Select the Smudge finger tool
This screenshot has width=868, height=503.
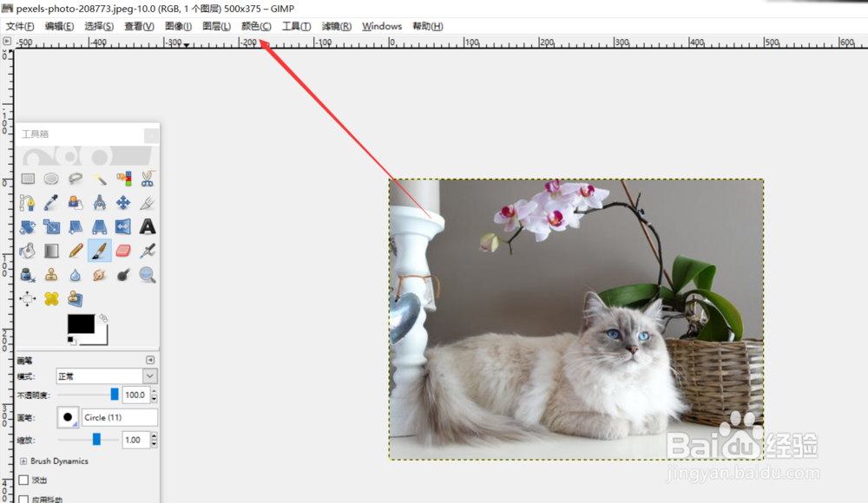tap(100, 275)
